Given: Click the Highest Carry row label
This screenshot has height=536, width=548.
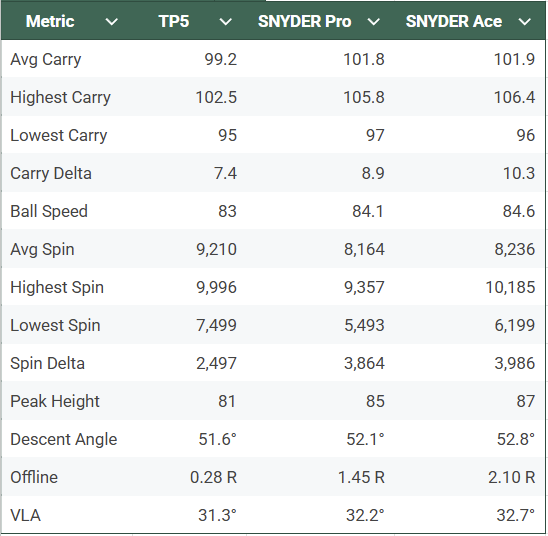Looking at the screenshot, I should pyautogui.click(x=60, y=97).
